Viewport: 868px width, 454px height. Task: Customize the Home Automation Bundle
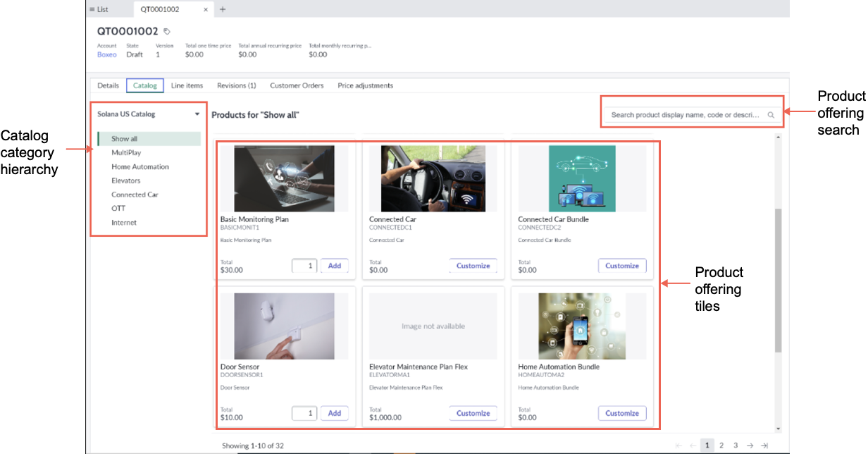[x=622, y=413]
